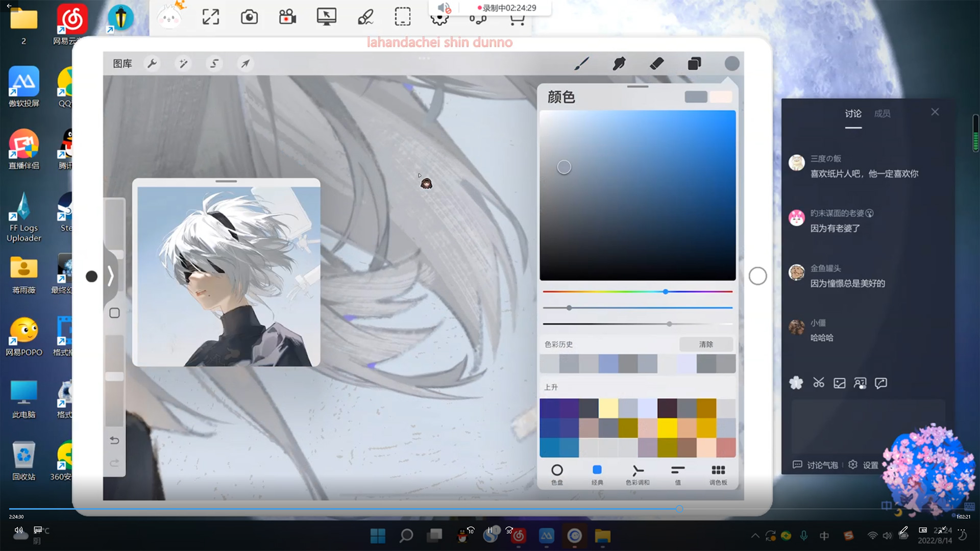The height and width of the screenshot is (551, 980).
Task: Click video record icon in recorder toolbar
Action: [288, 17]
